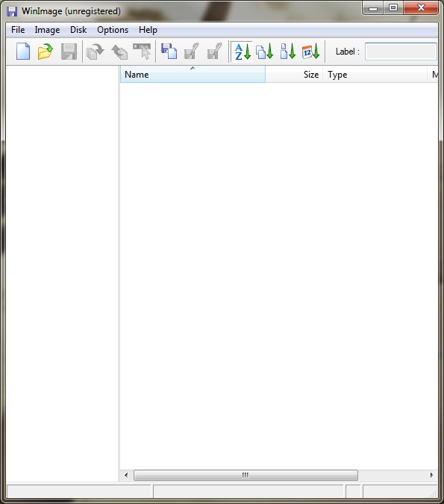Click the Name column header

click(x=193, y=74)
